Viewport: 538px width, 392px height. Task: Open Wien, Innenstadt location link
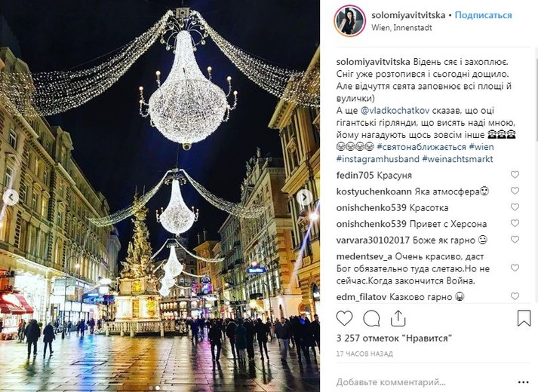[x=401, y=28]
